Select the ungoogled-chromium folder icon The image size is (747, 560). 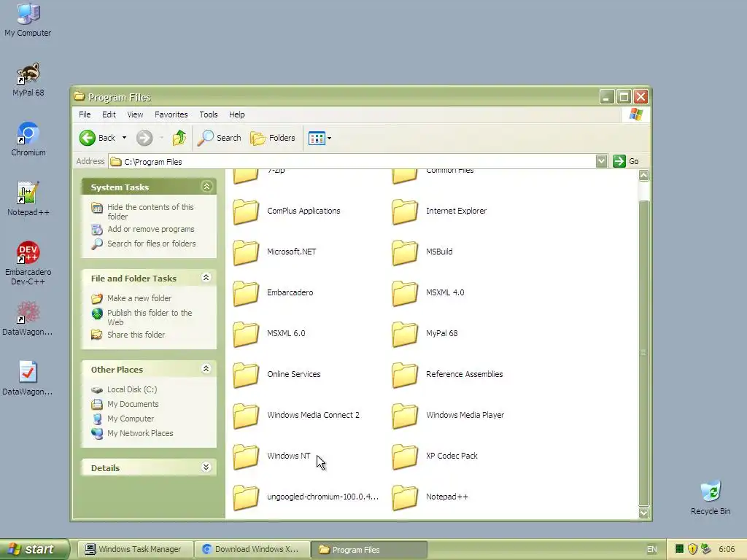(246, 497)
